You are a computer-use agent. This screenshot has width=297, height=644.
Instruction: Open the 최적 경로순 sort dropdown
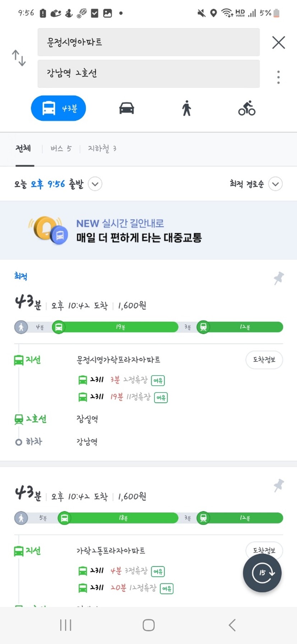click(256, 184)
